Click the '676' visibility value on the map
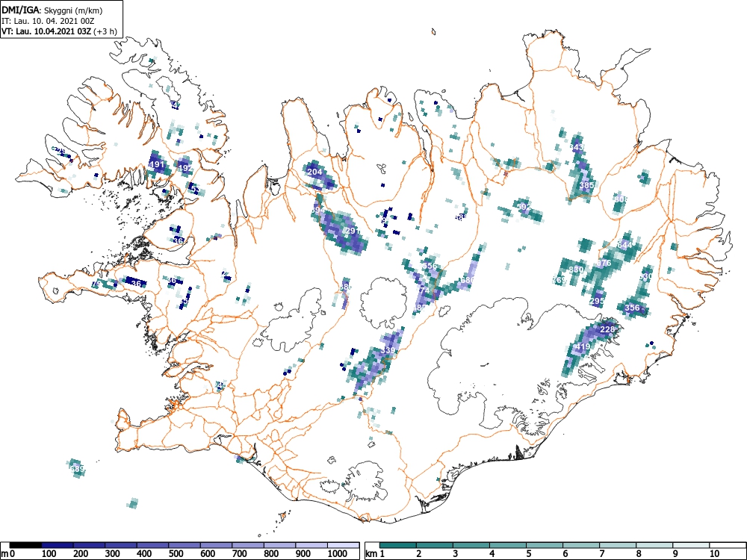This screenshot has width=747, height=560. point(604,264)
